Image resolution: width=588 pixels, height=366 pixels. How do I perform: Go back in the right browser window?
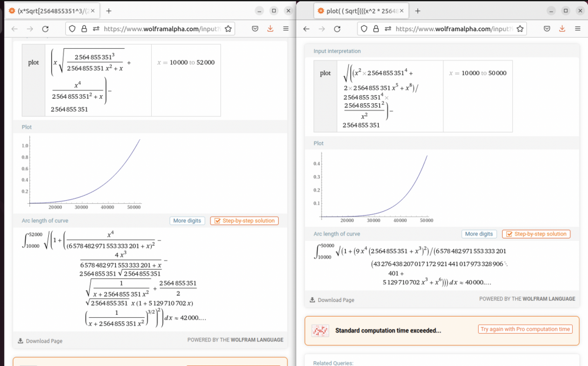pos(306,29)
